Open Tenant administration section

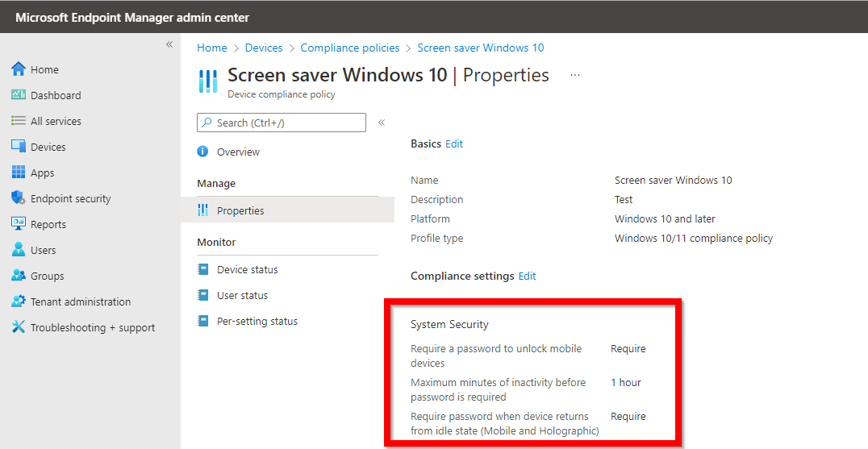(81, 302)
